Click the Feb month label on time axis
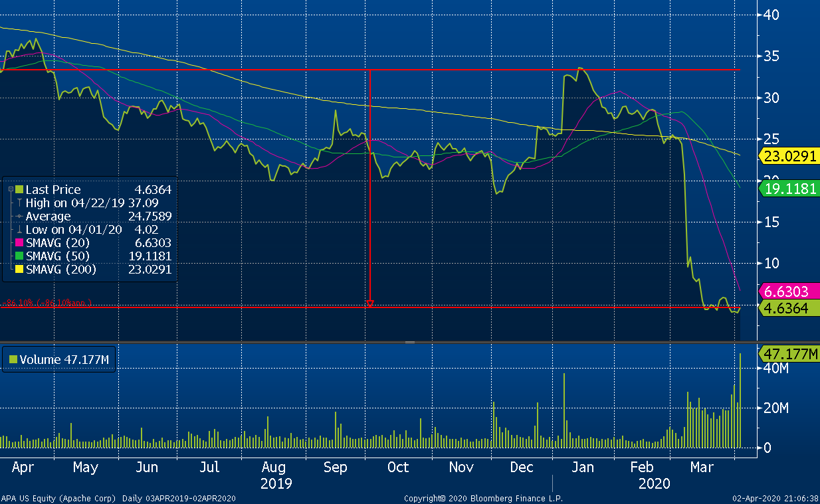 point(642,467)
